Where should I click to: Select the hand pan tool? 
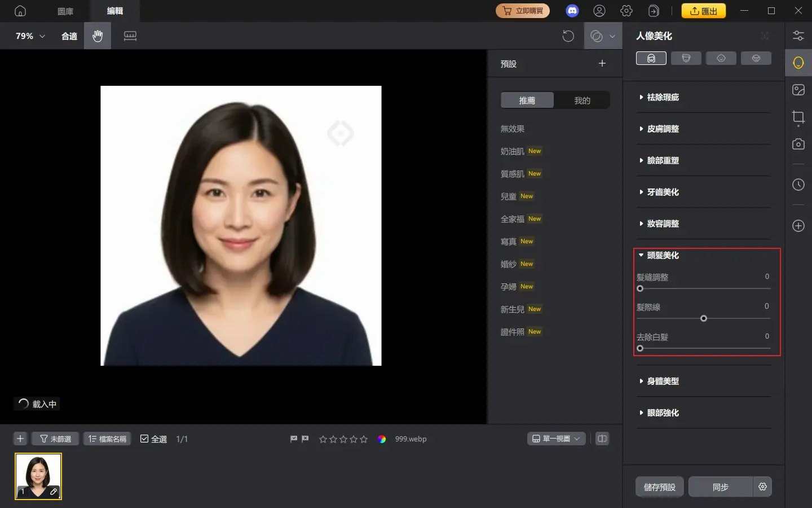pos(97,36)
